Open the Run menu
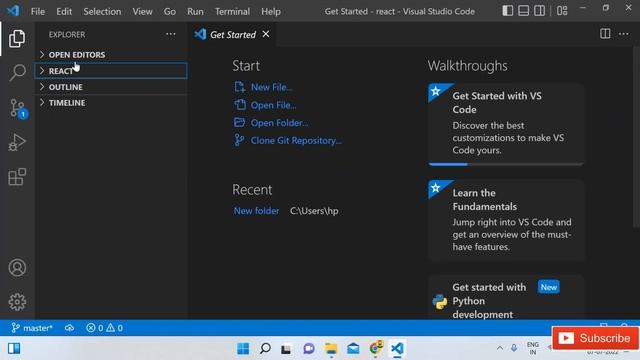640x360 pixels. [x=195, y=11]
